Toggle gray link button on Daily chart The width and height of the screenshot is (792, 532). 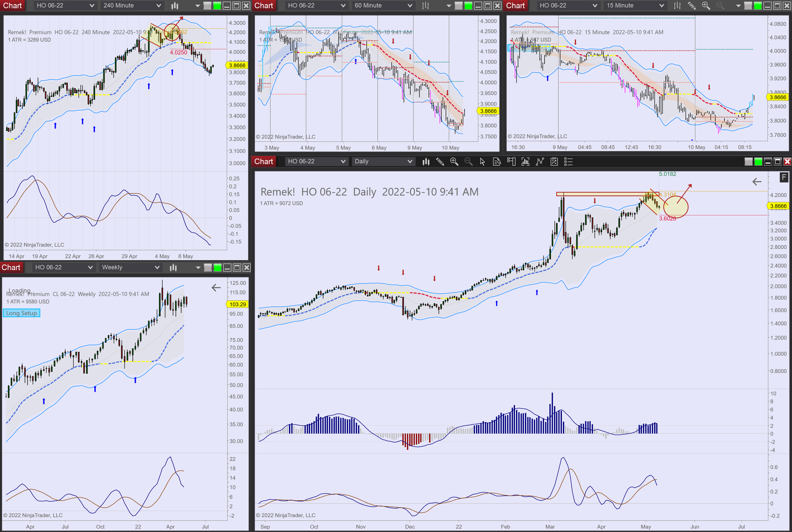click(748, 161)
